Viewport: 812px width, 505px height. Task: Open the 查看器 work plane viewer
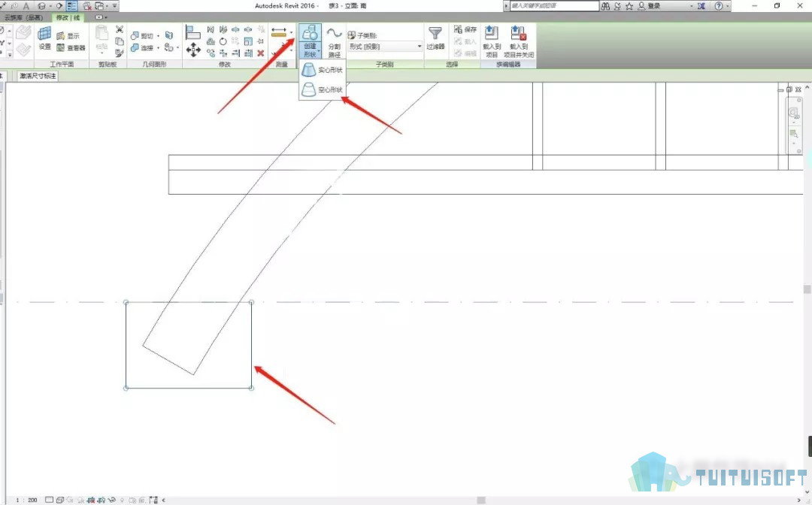click(71, 47)
